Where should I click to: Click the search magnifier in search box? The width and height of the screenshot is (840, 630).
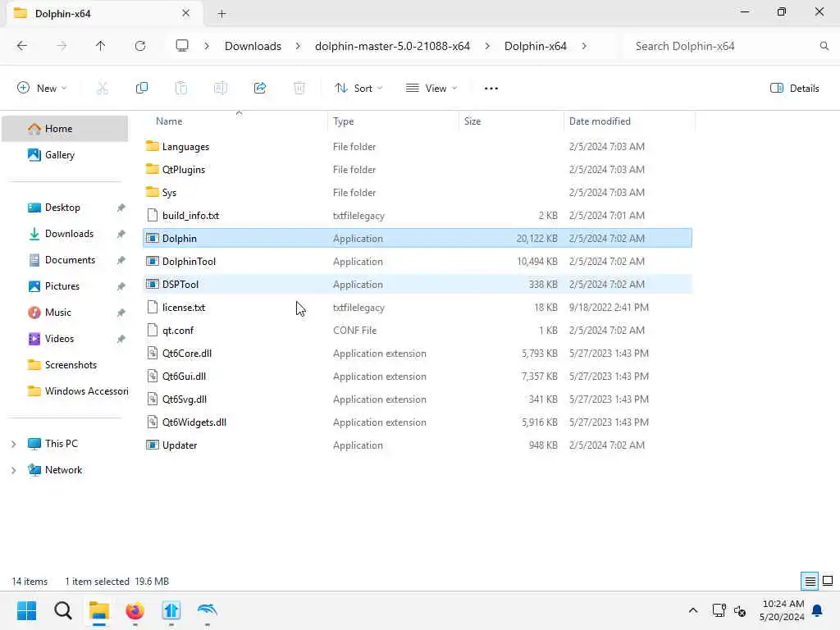(x=824, y=46)
